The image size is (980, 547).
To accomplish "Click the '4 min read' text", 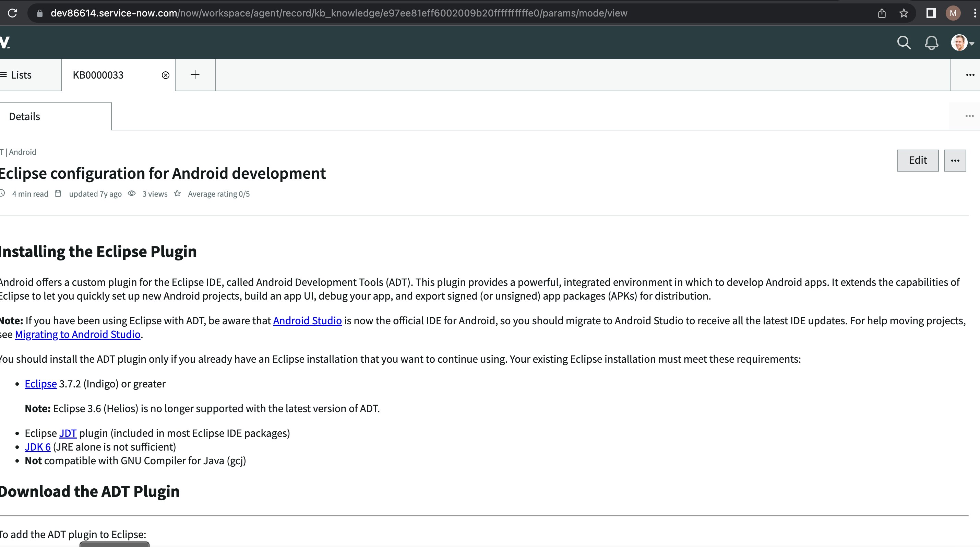I will 30,194.
